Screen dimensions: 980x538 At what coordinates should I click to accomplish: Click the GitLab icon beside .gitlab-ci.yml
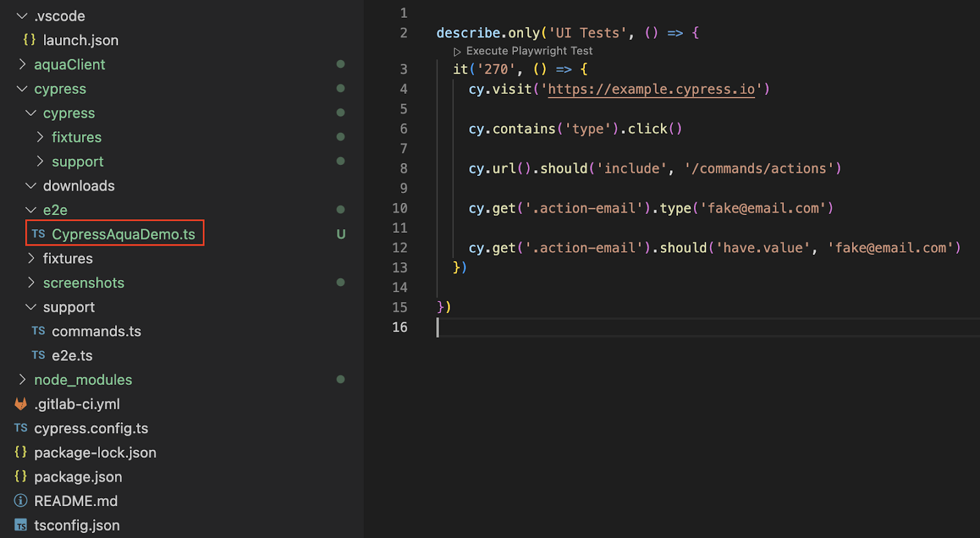point(21,404)
